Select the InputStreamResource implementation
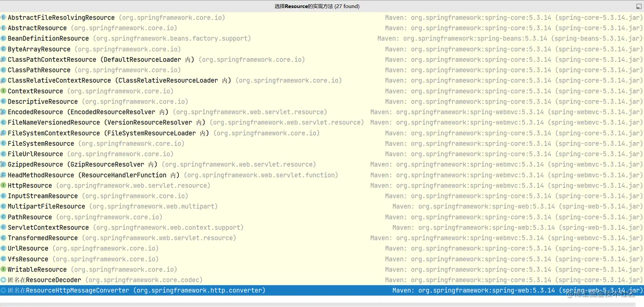This screenshot has width=644, height=307. pos(322,196)
